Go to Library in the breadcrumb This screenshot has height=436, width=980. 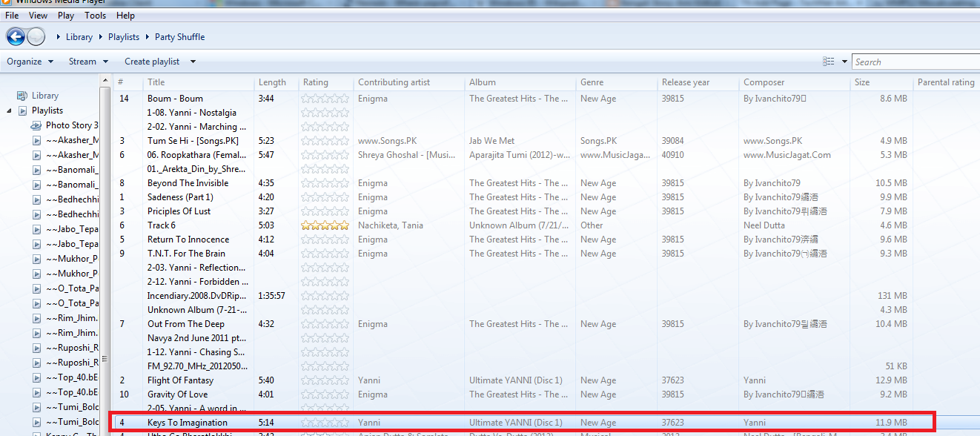click(x=79, y=37)
